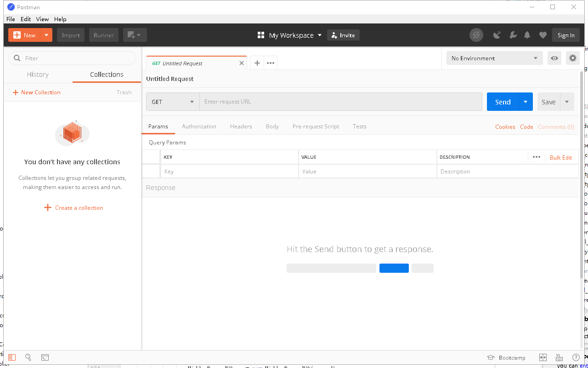Open the Comments [0] link

tap(556, 127)
